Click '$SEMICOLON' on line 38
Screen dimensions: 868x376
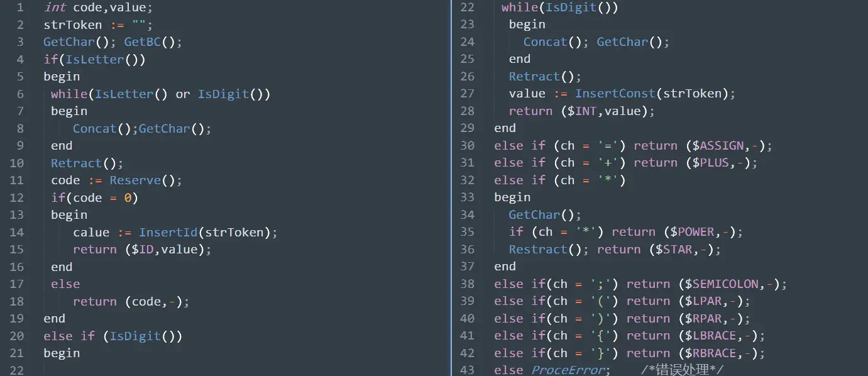click(722, 284)
